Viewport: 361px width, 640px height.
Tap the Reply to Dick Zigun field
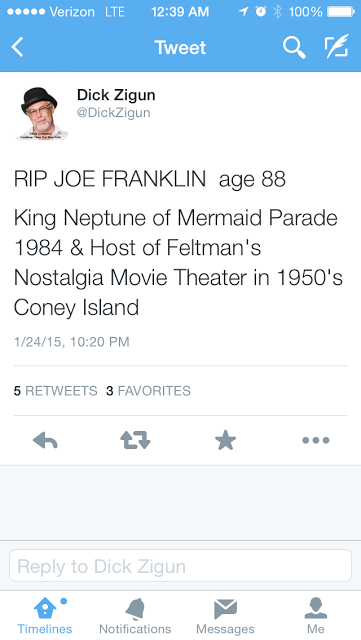[180, 566]
